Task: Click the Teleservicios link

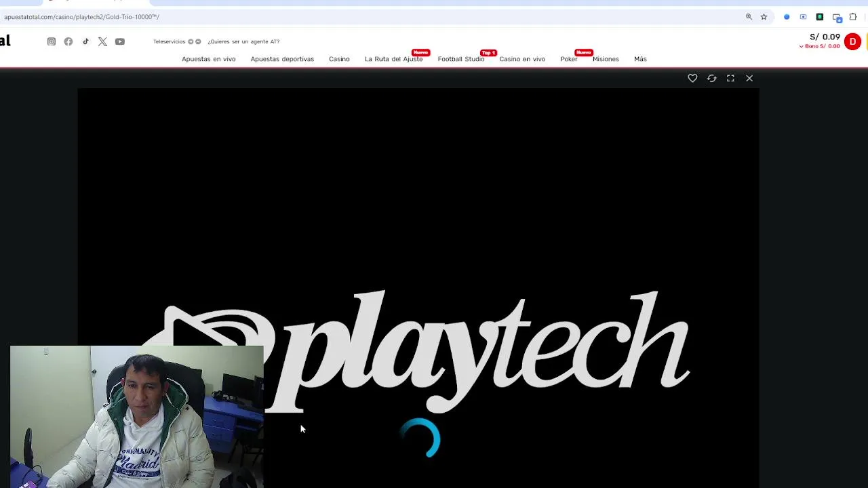Action: pyautogui.click(x=169, y=42)
